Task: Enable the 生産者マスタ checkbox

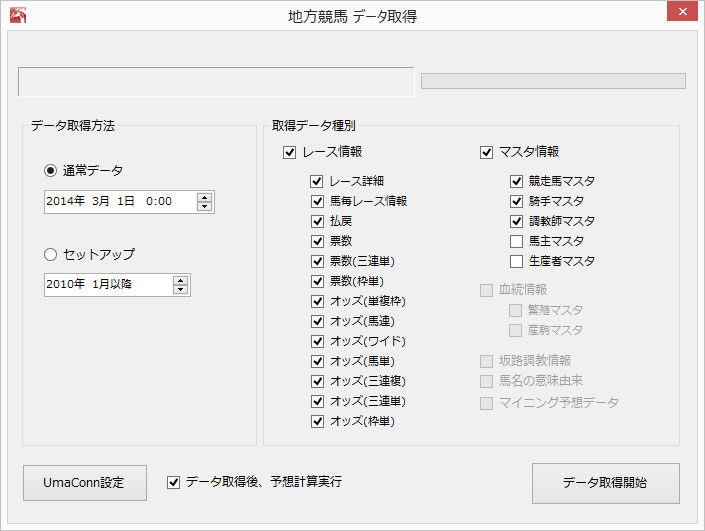Action: [x=516, y=262]
